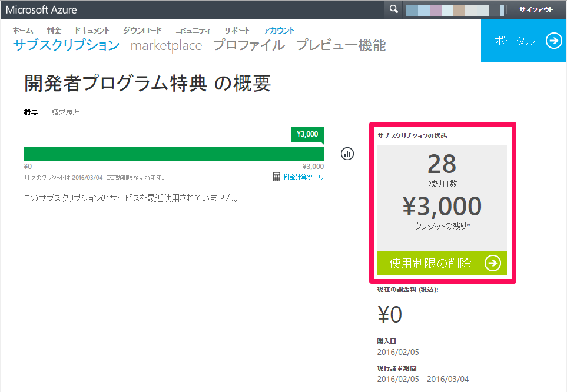Go to ホーム in top navigation
Image resolution: width=567 pixels, height=392 pixels.
click(23, 31)
